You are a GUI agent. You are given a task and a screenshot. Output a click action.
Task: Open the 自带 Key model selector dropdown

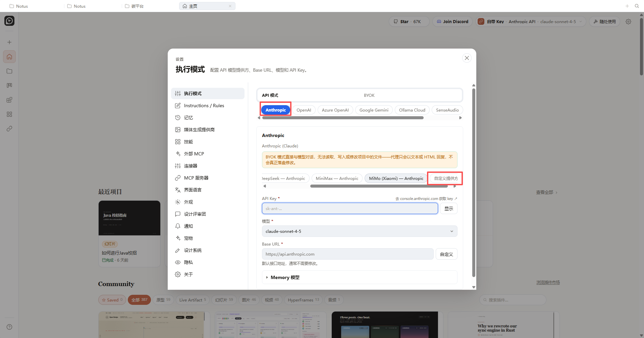531,21
